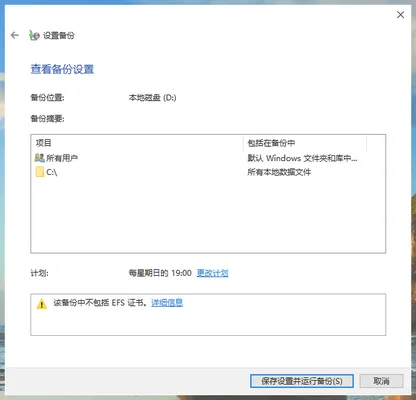Click 默认 Windows 文件夹和库中 entry
416x400 pixels.
pyautogui.click(x=302, y=158)
